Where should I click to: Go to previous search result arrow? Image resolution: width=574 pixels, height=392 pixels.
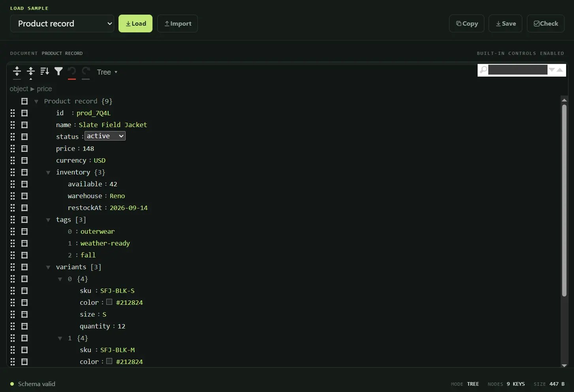(x=560, y=70)
